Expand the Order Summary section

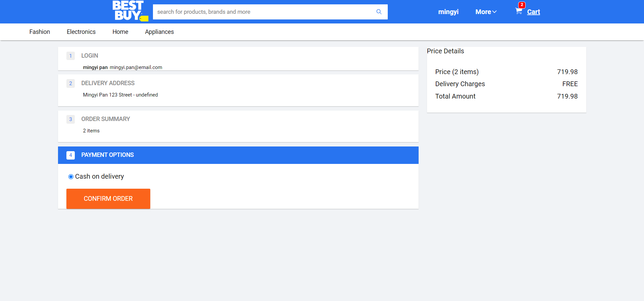106,119
